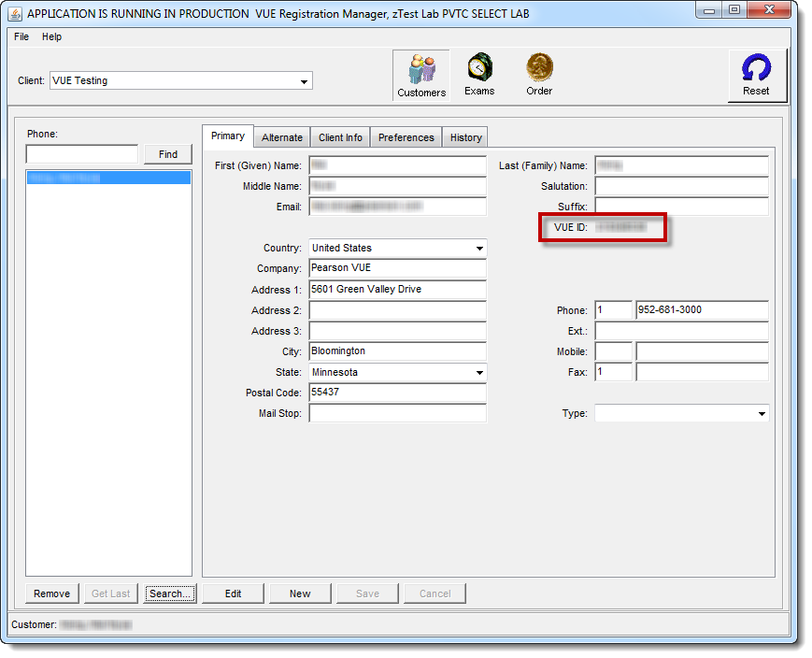Open the Customers section
Screen dimensions: 812x658
[x=421, y=76]
